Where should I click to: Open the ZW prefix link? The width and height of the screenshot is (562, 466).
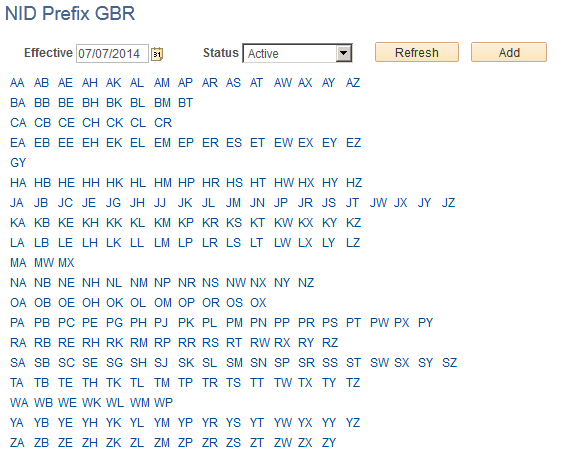coord(283,443)
